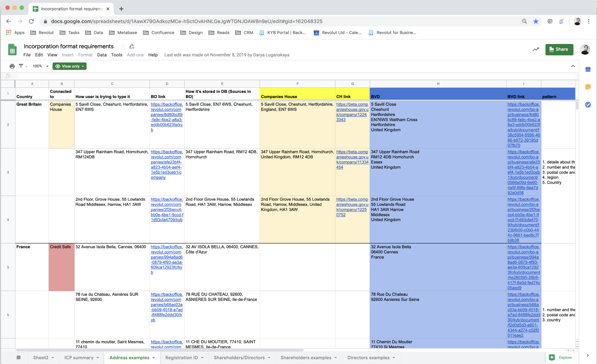Click the green Share button
Screen dimensions: 597x364
559,49
